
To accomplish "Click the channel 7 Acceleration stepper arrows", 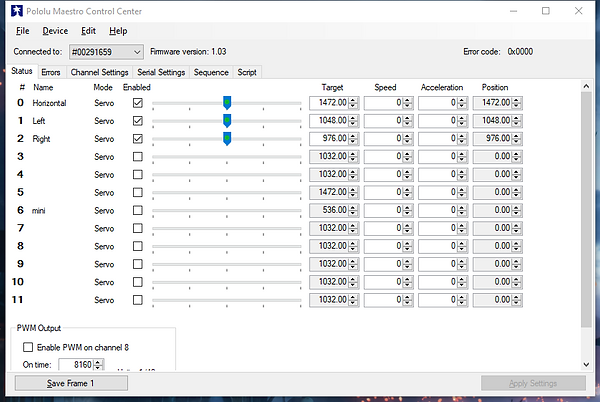I will [462, 228].
